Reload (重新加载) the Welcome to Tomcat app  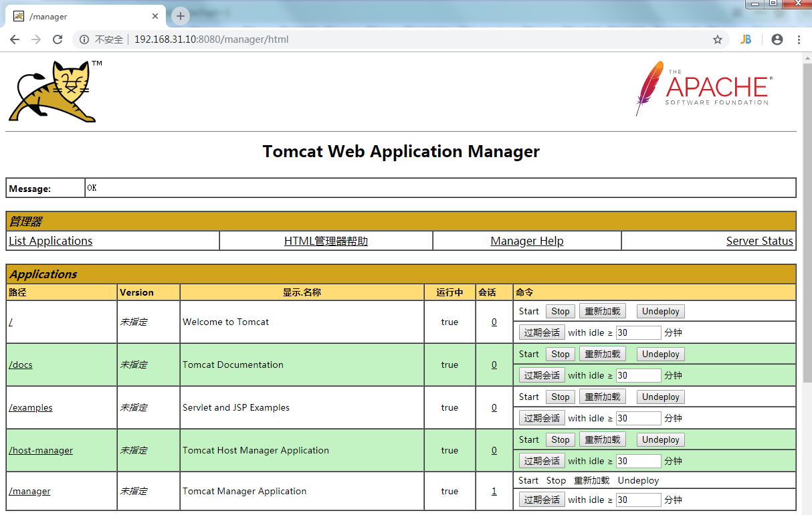pyautogui.click(x=603, y=311)
